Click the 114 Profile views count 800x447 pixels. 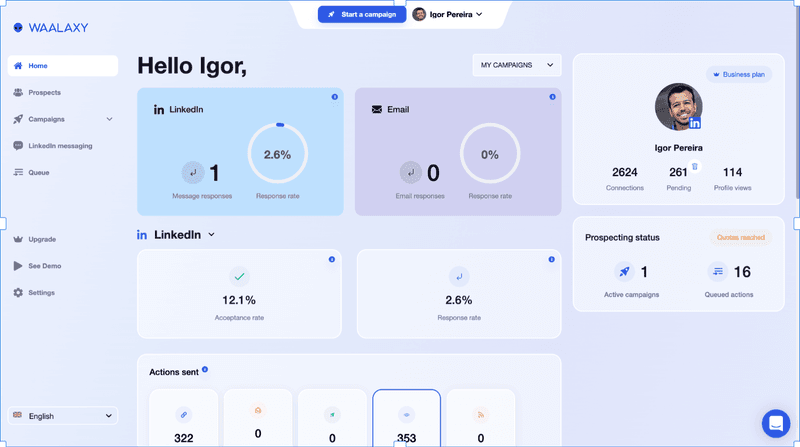click(732, 172)
